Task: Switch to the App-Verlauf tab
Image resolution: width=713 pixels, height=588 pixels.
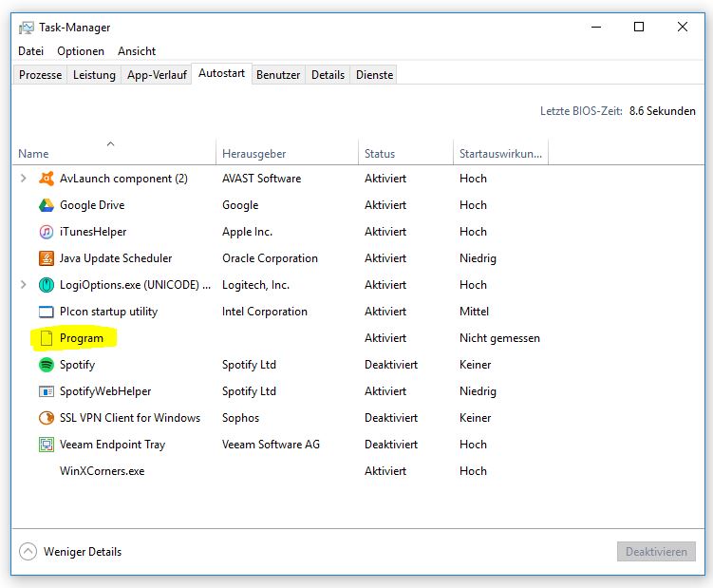Action: (157, 75)
